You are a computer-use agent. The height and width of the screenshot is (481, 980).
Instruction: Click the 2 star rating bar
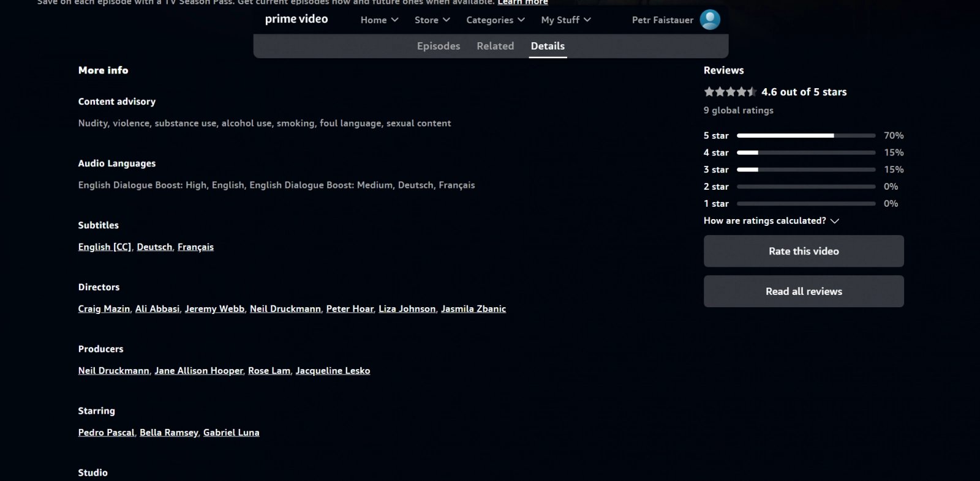[x=806, y=187]
